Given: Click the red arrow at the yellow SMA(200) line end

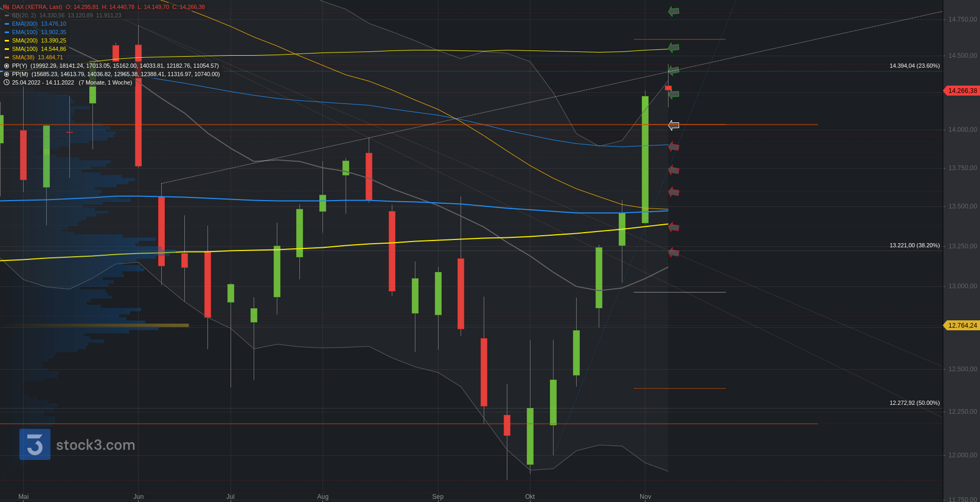Looking at the screenshot, I should (673, 227).
